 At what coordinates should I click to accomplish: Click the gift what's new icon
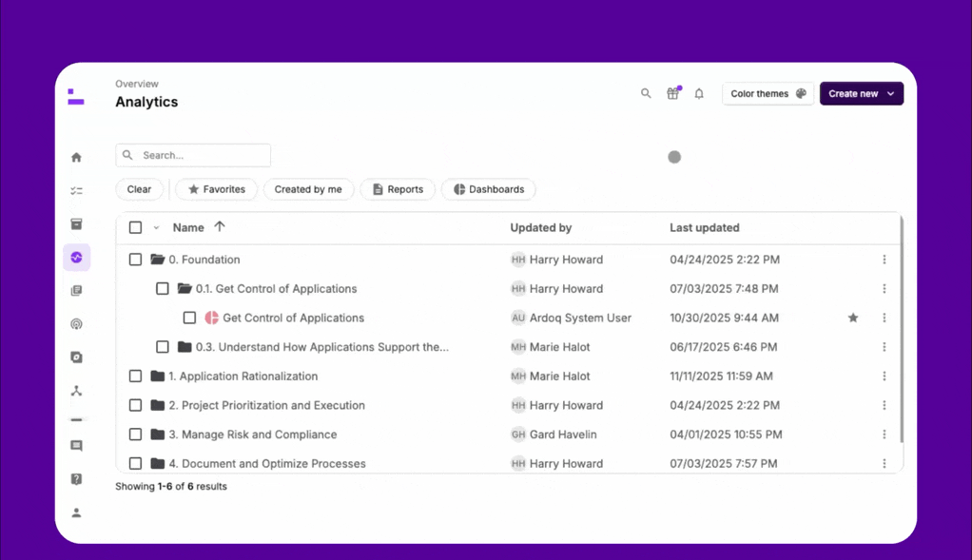coord(672,94)
